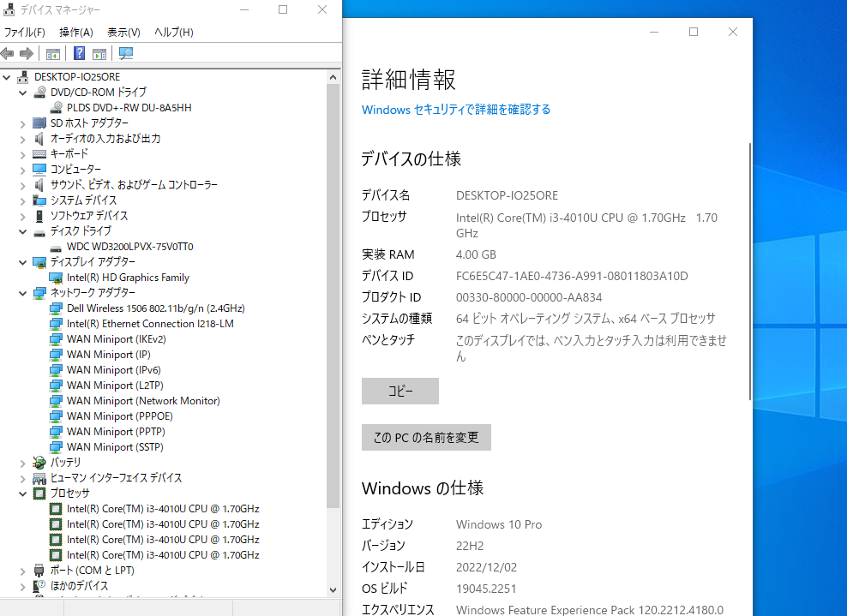Click the Back arrow in Device Manager toolbar

pos(8,53)
